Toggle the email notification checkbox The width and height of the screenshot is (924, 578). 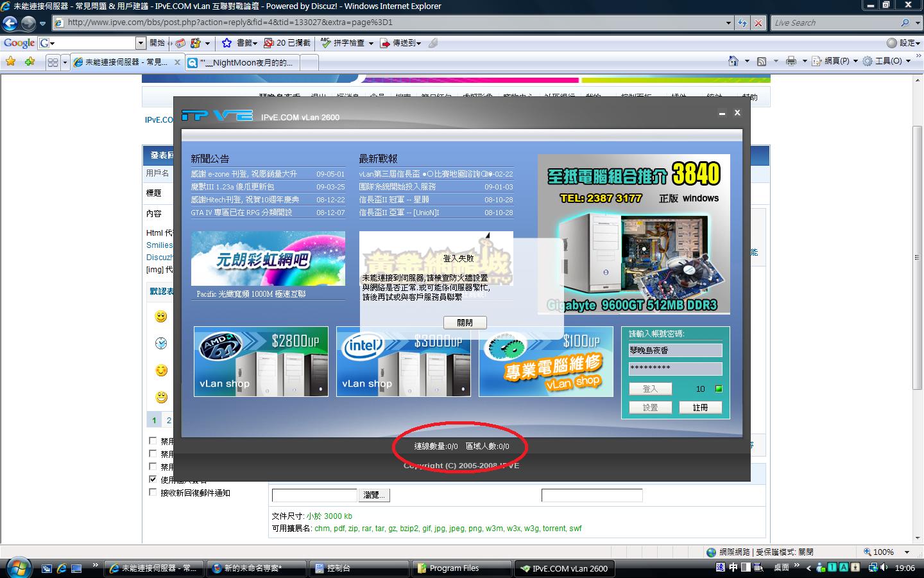coord(153,493)
